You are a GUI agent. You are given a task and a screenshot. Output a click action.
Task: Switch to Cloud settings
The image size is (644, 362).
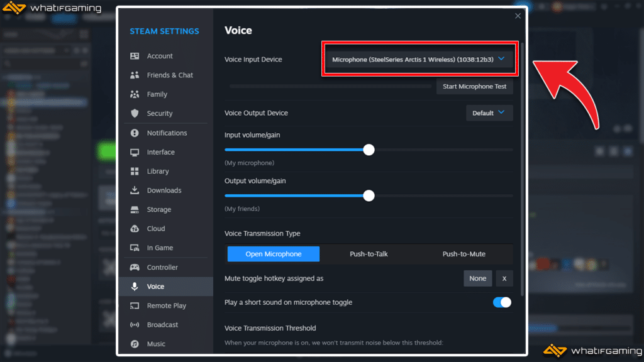coord(166,229)
